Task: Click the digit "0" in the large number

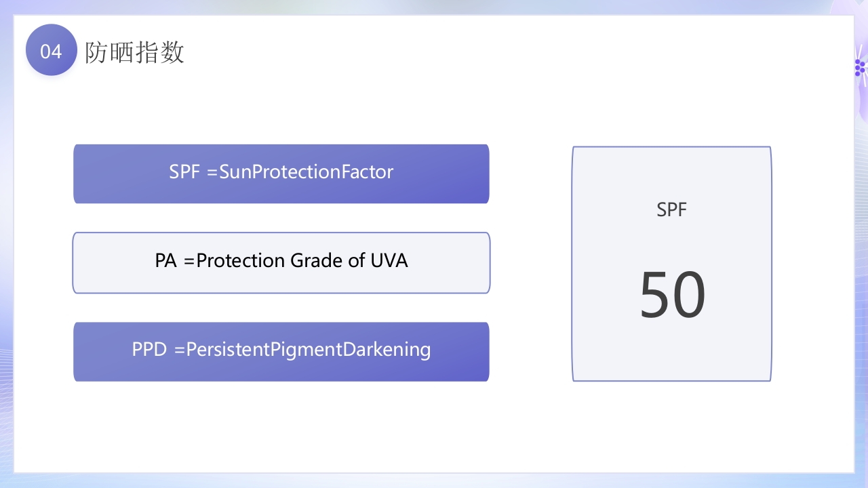Action: (x=689, y=296)
